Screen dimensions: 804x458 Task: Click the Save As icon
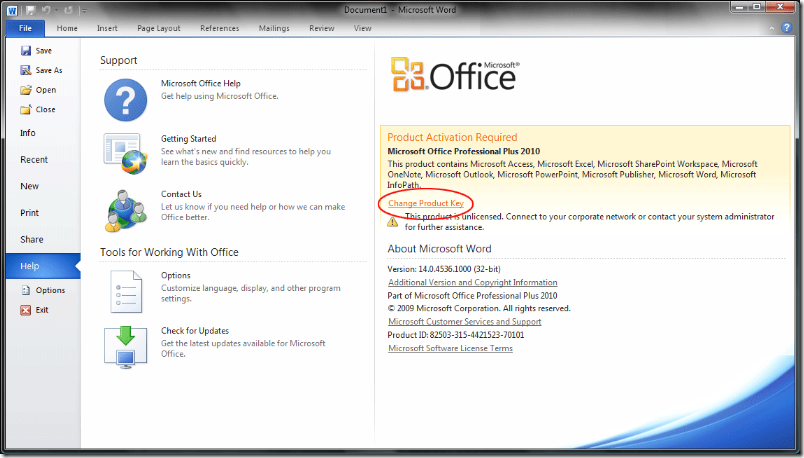click(26, 70)
